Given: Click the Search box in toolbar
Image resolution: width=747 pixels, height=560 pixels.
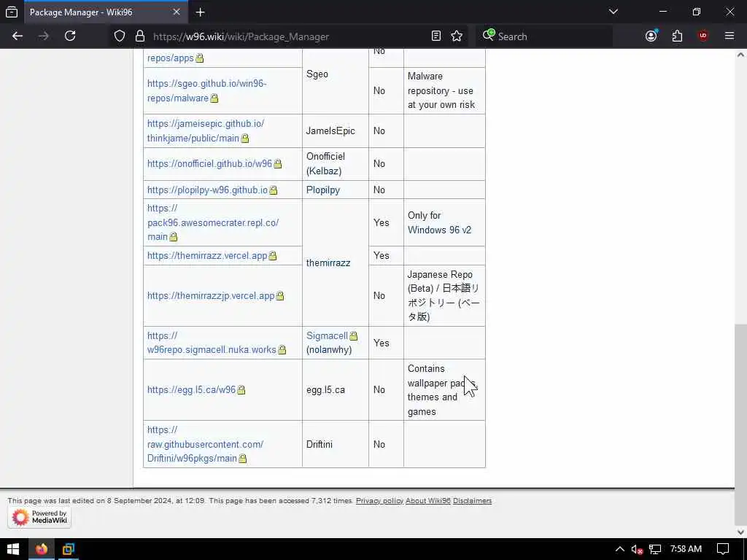Looking at the screenshot, I should coord(543,36).
